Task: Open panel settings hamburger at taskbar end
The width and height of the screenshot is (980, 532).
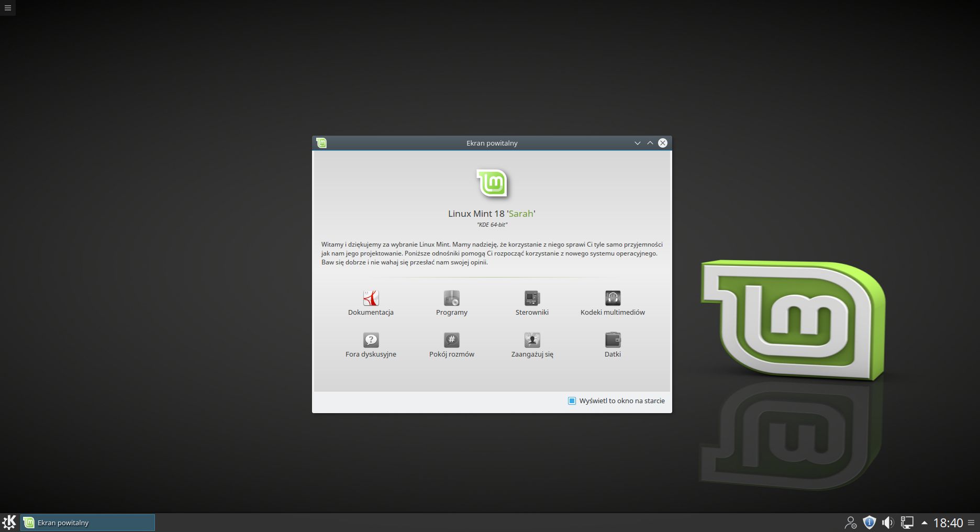Action: (971, 523)
